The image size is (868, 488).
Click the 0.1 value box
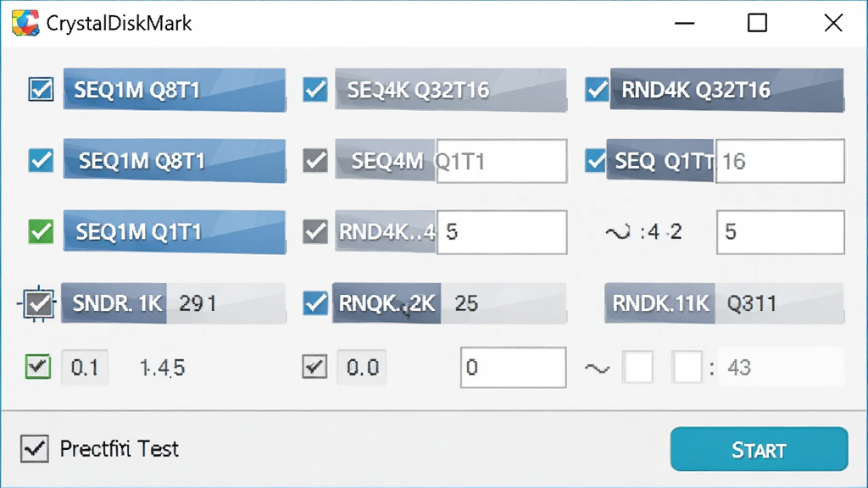(85, 368)
